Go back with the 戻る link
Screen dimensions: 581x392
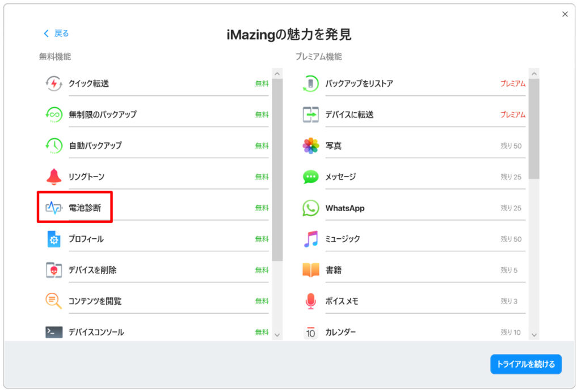click(56, 33)
